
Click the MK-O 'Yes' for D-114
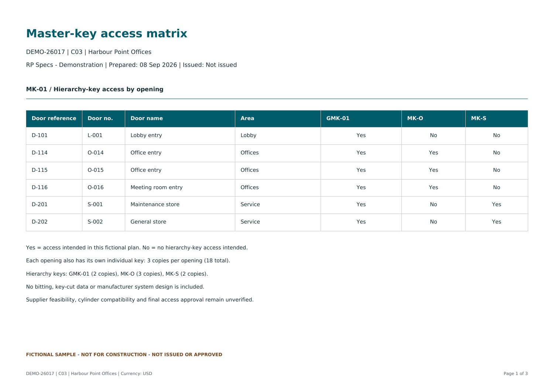pyautogui.click(x=434, y=153)
